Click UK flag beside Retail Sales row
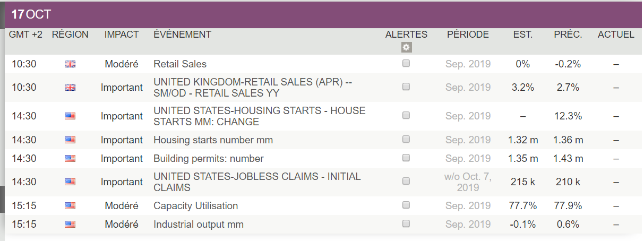This screenshot has width=644, height=241. [x=70, y=64]
